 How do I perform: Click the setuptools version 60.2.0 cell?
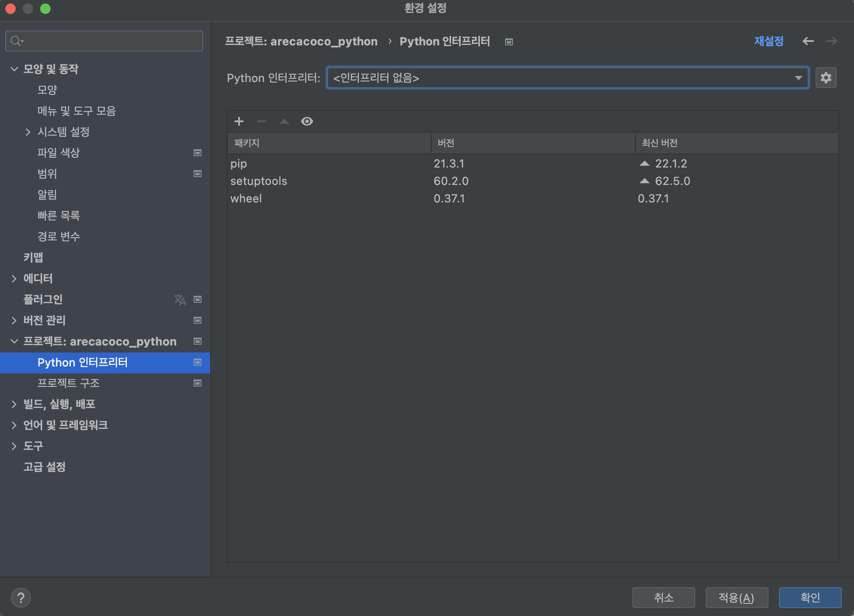click(x=451, y=181)
